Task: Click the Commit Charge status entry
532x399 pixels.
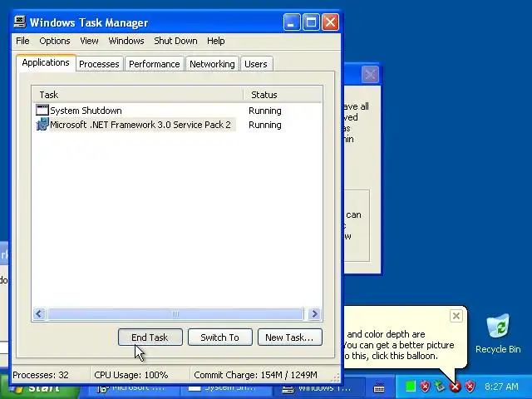Action: [x=255, y=375]
